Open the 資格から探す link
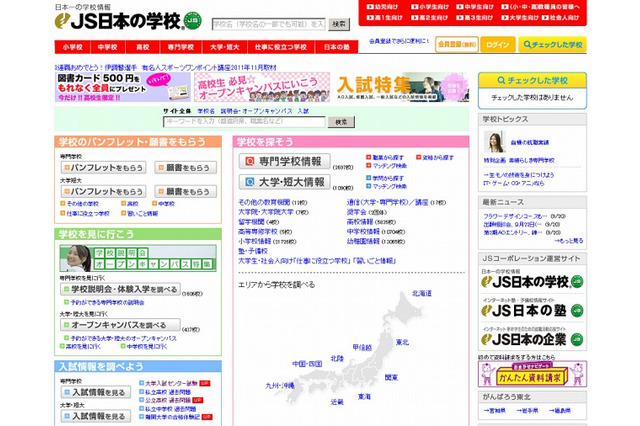Screen dimensions: 640x426 click(435, 158)
